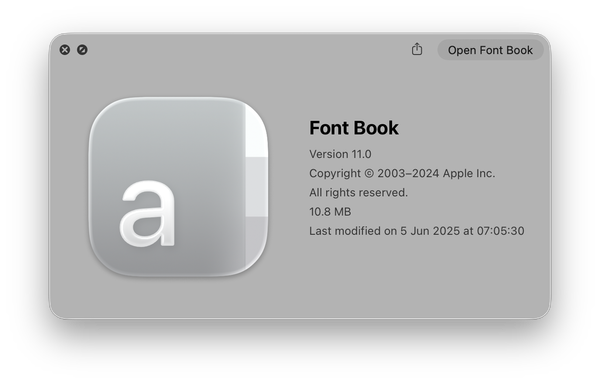
Task: Click the large Font Book app icon
Action: tap(178, 187)
